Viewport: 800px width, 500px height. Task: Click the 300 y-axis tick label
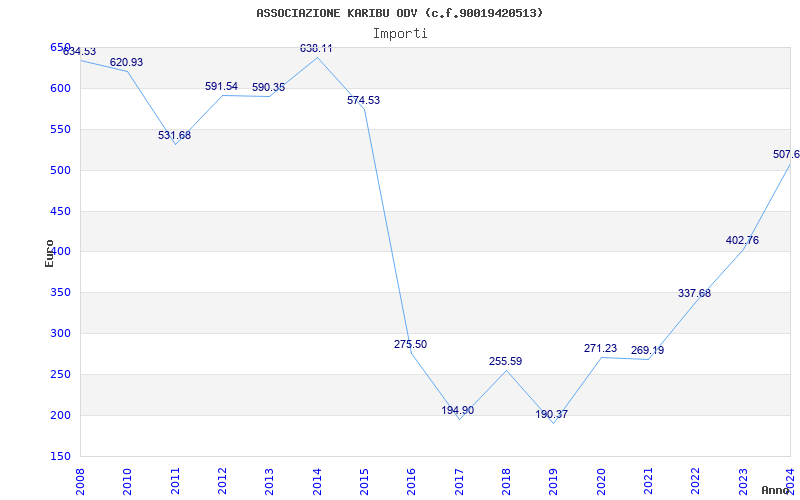pyautogui.click(x=60, y=334)
